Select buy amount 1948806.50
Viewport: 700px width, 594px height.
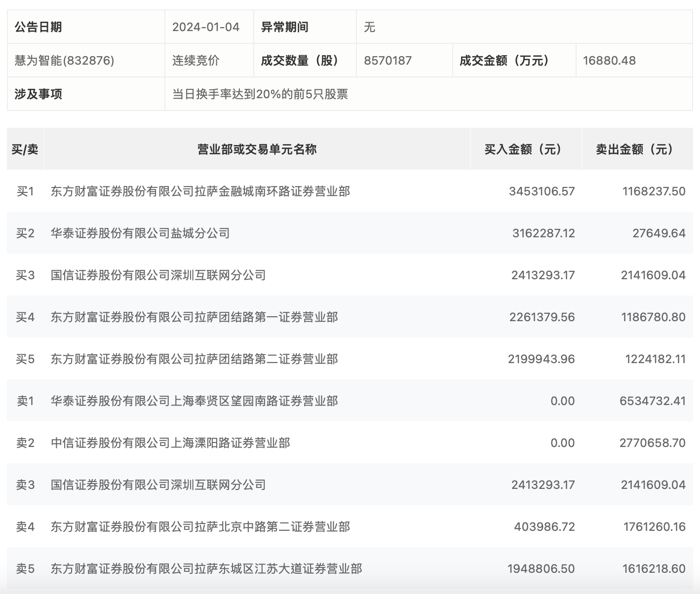coord(541,568)
